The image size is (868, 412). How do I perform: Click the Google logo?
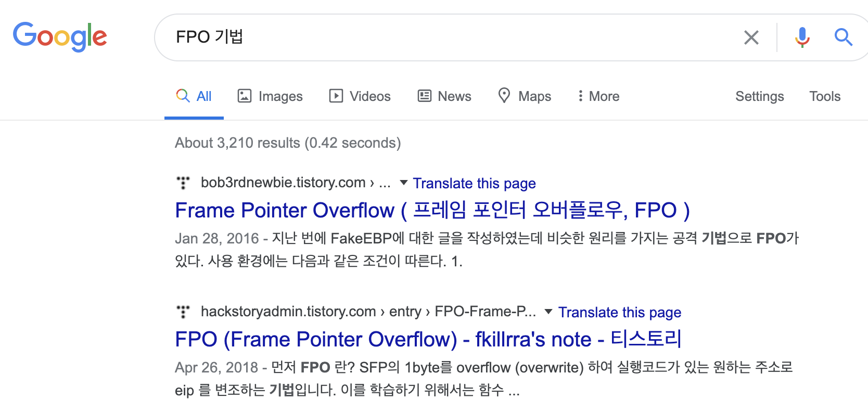click(60, 37)
